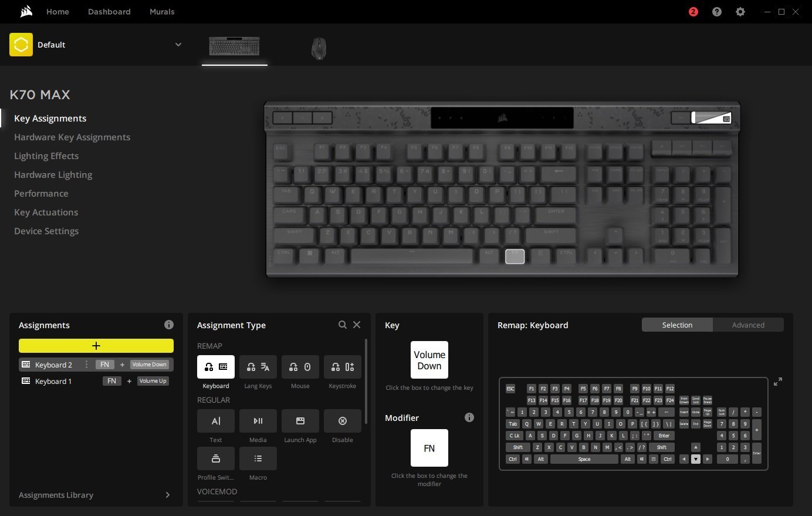Expand the remap keyboard layout view
812x516 pixels.
pos(778,382)
